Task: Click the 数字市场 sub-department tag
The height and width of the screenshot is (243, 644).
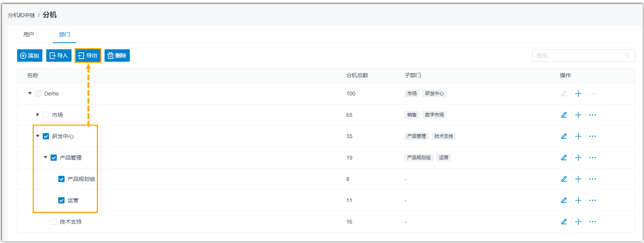Action: 435,115
